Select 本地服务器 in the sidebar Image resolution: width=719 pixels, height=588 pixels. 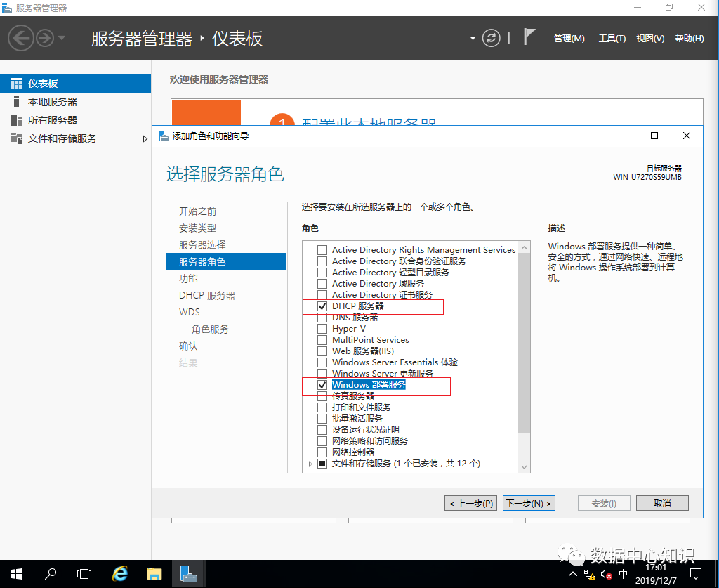[75, 102]
